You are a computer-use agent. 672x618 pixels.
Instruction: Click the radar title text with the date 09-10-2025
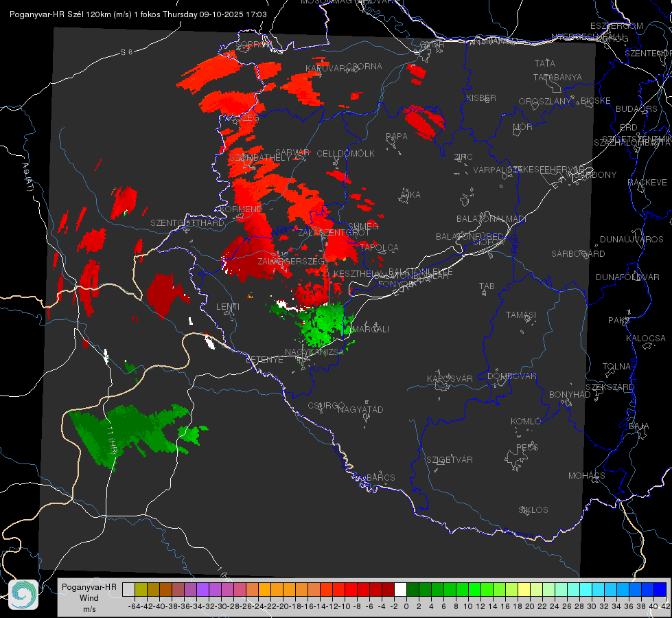(138, 14)
